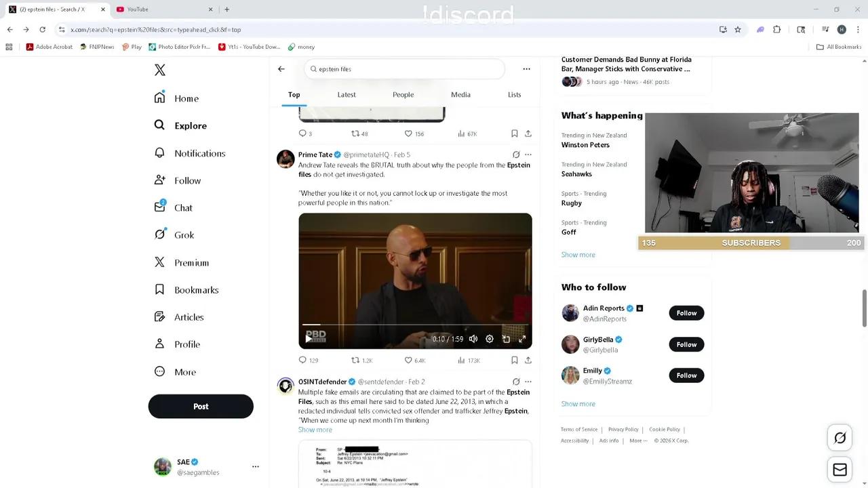The image size is (868, 488).
Task: Like the post with 6.4K likes
Action: [x=415, y=360]
